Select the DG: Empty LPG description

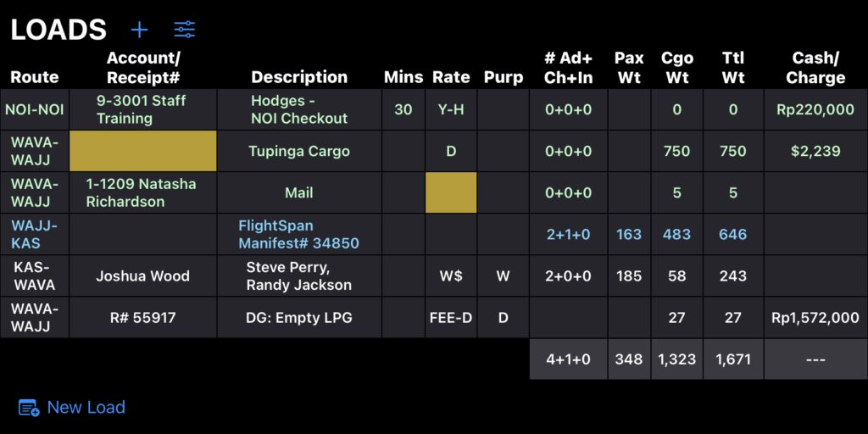(298, 318)
